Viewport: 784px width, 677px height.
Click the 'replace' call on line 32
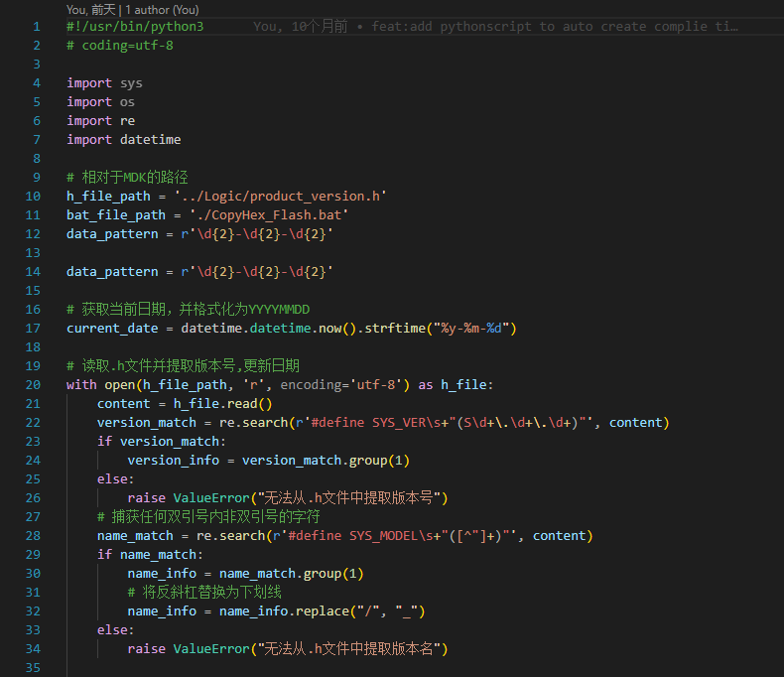tap(322, 611)
